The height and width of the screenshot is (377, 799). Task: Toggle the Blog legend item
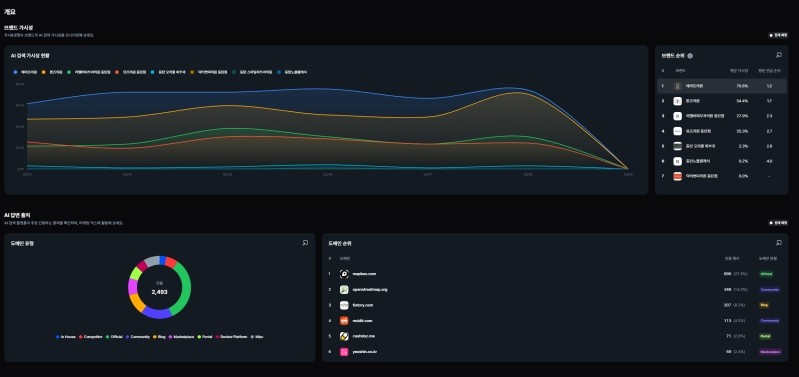tap(158, 337)
